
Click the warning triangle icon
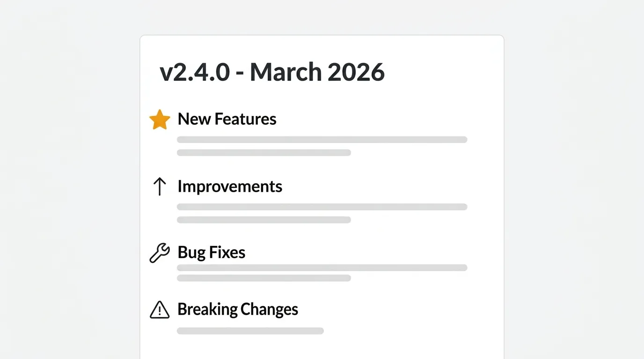[159, 309]
